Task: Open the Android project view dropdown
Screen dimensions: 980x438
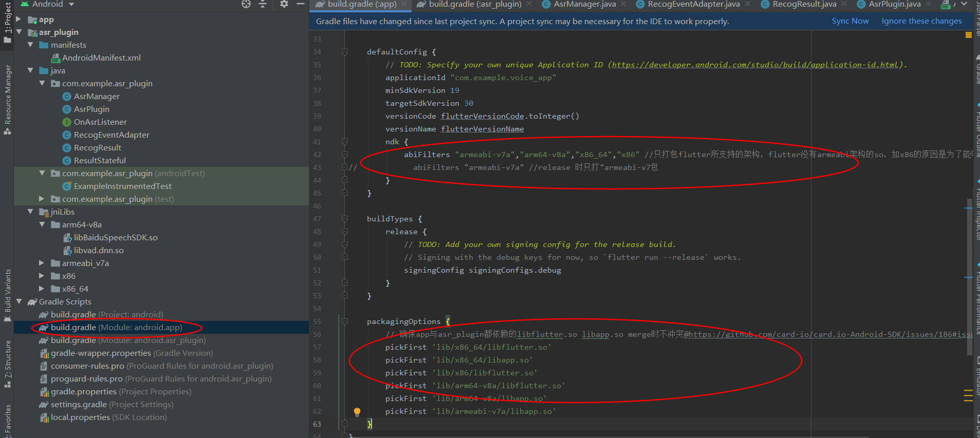Action: [x=47, y=4]
